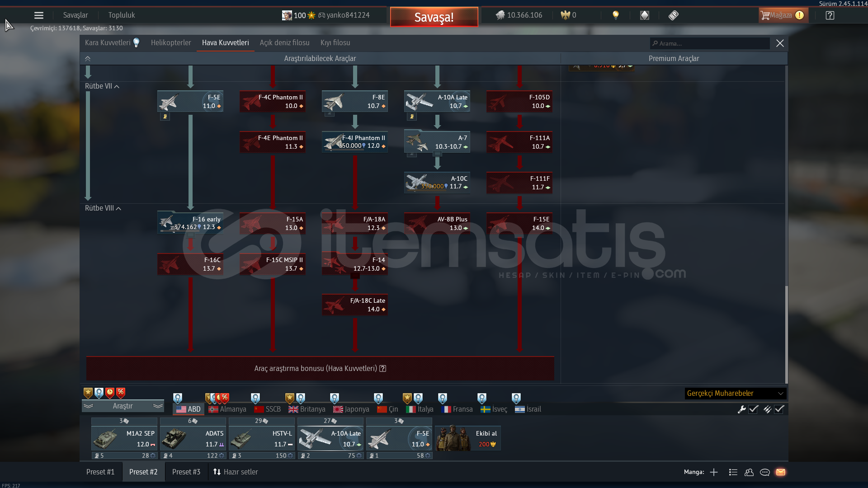
Task: Open Hazır setler presets list
Action: click(x=236, y=472)
